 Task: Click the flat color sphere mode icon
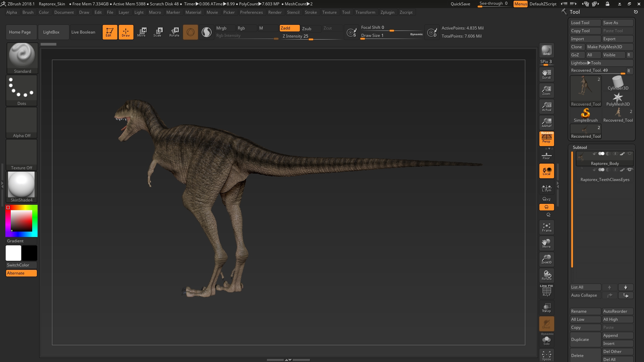pyautogui.click(x=207, y=32)
